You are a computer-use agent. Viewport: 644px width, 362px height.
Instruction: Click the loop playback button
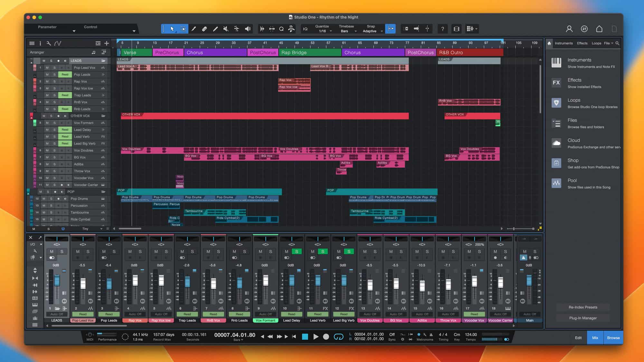(x=338, y=337)
